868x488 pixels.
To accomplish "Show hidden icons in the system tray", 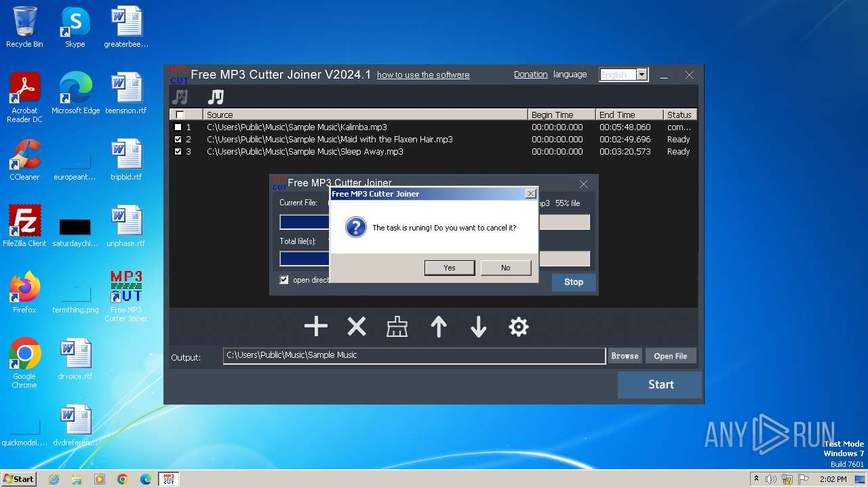I will pyautogui.click(x=756, y=479).
